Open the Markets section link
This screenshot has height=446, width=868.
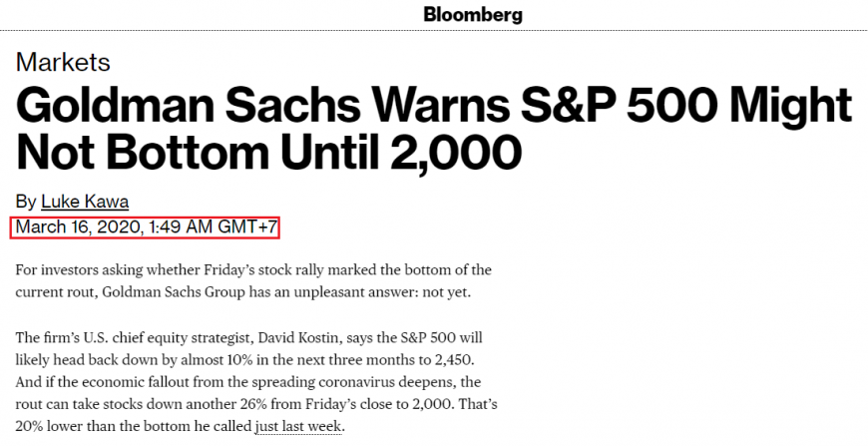click(63, 62)
